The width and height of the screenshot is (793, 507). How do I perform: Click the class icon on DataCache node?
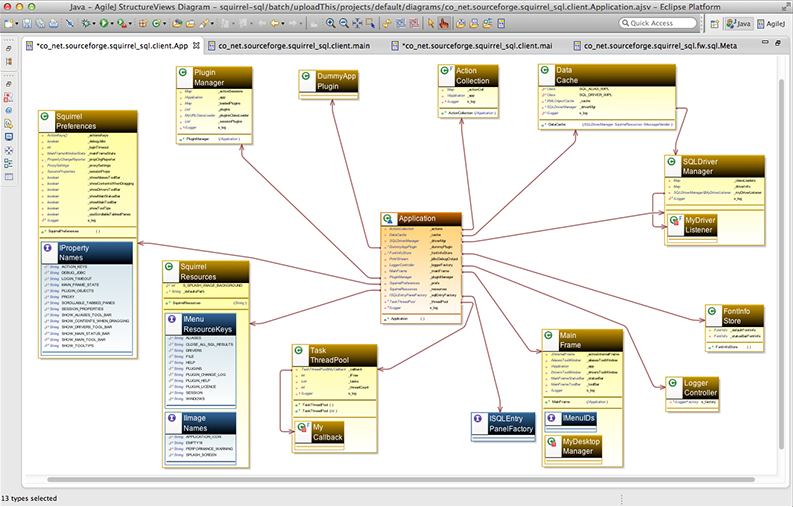(x=545, y=70)
